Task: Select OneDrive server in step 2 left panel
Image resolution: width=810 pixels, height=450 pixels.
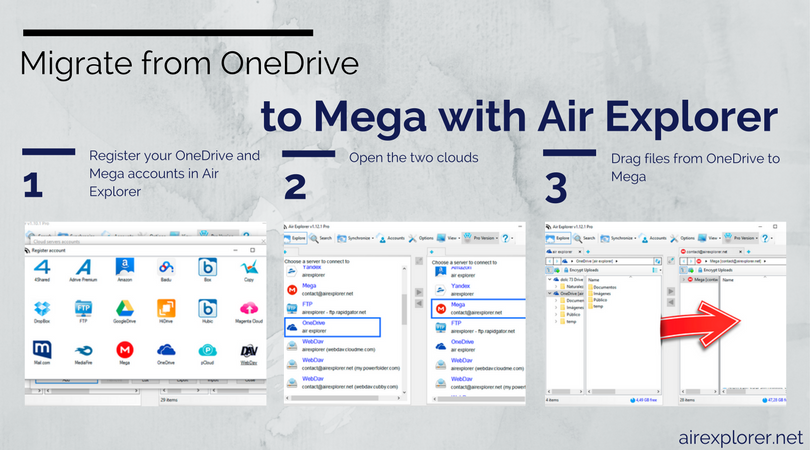Action: pyautogui.click(x=332, y=327)
